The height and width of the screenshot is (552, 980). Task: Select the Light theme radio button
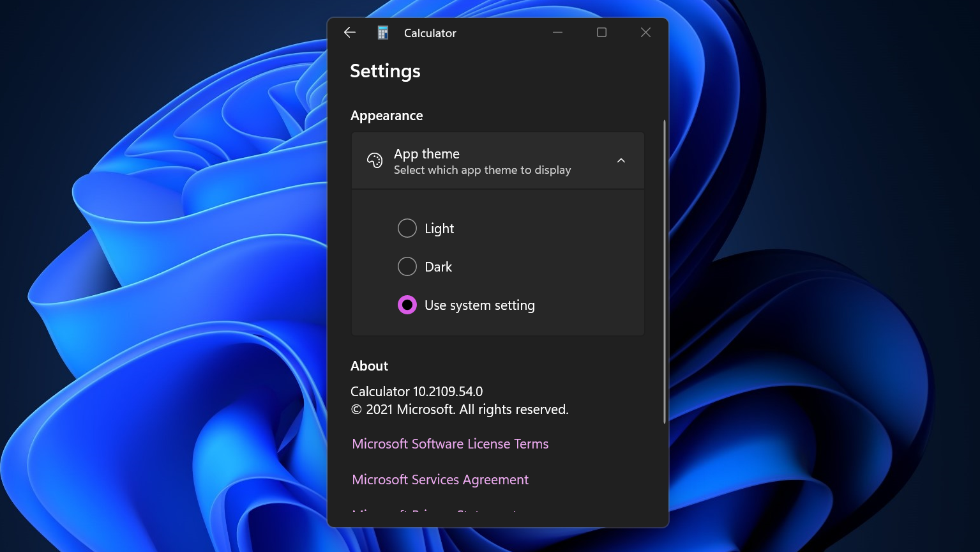407,228
